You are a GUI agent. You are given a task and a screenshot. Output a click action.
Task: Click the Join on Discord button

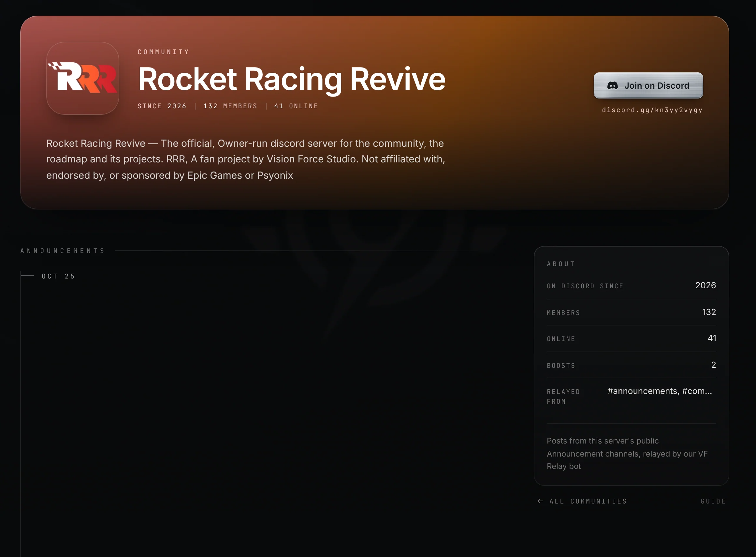(648, 86)
